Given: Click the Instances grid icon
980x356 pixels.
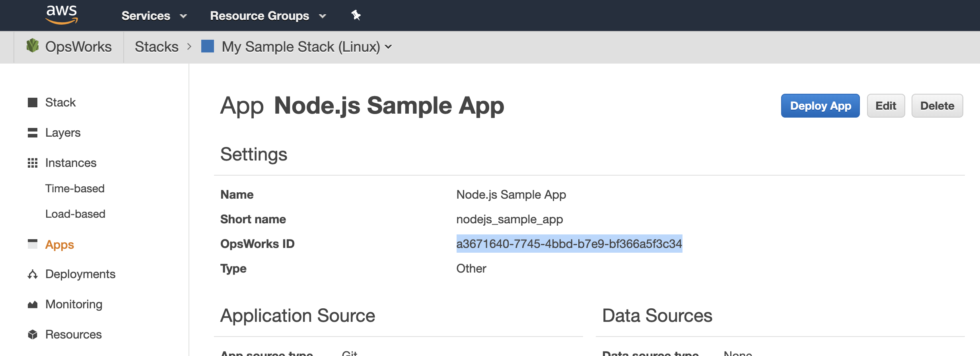Looking at the screenshot, I should (33, 163).
